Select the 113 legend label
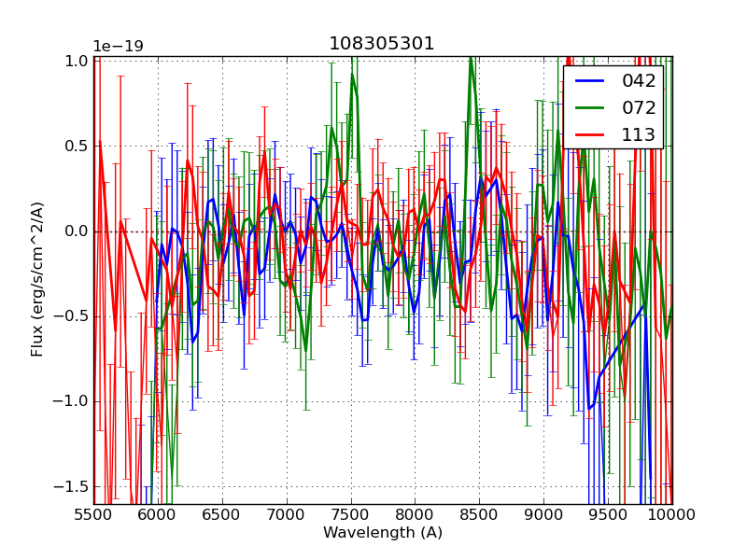This screenshot has height=560, width=747. coord(638,134)
